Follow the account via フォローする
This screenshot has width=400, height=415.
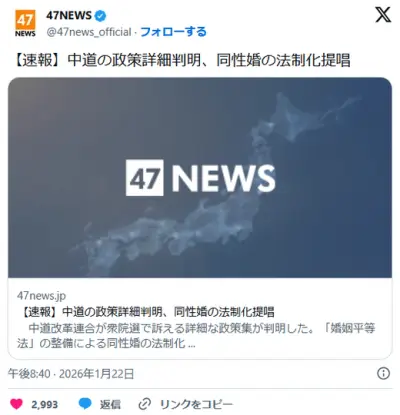pos(173,32)
